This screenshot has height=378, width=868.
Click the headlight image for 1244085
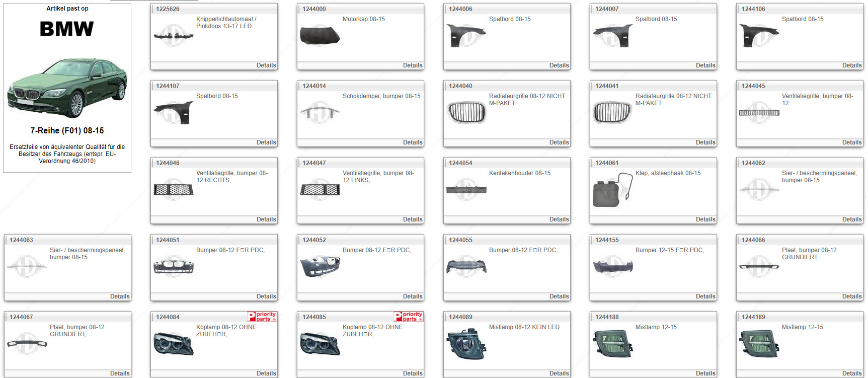click(x=320, y=344)
